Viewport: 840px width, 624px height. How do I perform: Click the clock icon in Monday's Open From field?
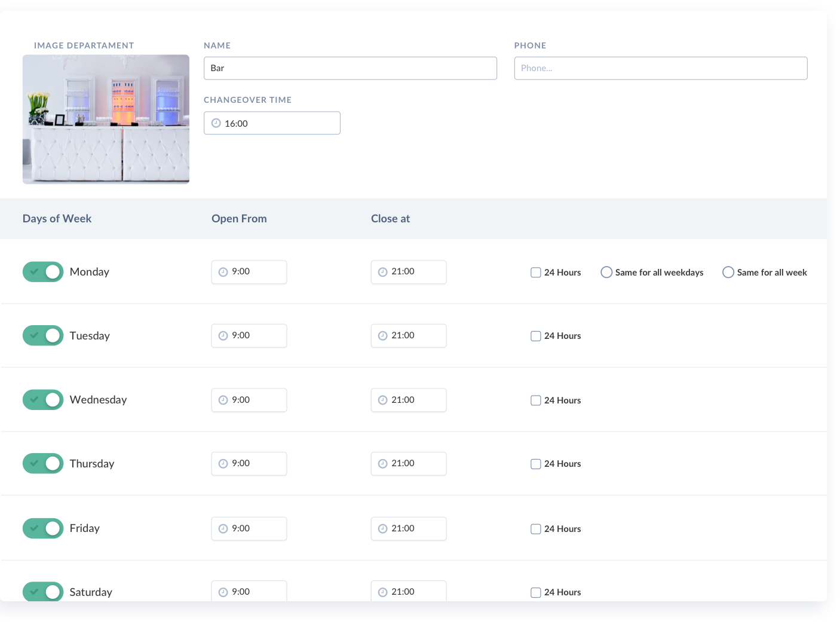(x=223, y=272)
